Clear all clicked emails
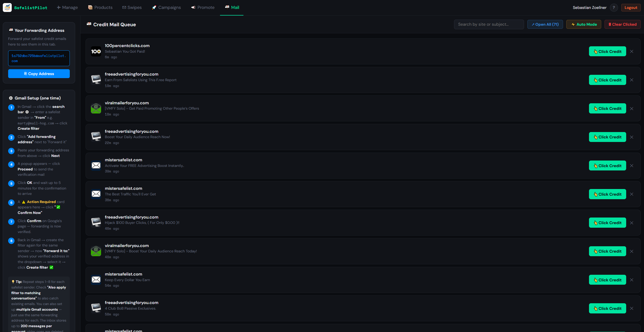644x332 pixels. [x=622, y=24]
